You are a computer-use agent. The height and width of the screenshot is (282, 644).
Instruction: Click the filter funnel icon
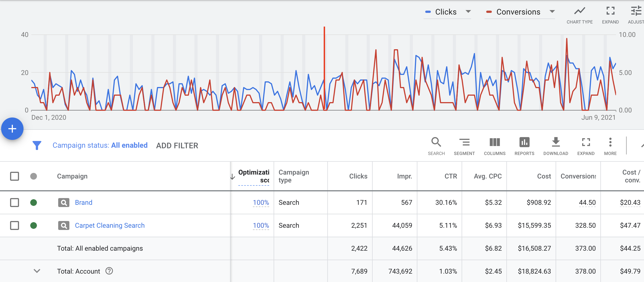(x=37, y=145)
